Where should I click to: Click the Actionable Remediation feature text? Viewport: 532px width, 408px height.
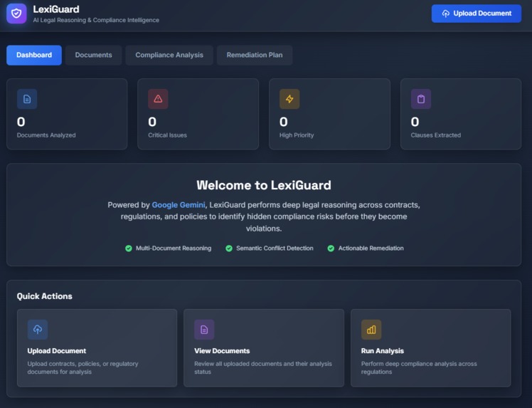pos(371,249)
